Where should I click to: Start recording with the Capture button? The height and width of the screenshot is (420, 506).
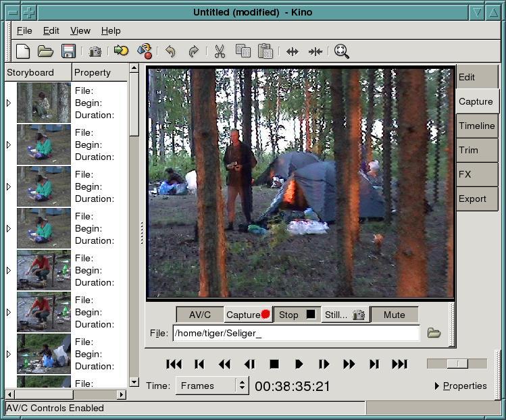[247, 315]
